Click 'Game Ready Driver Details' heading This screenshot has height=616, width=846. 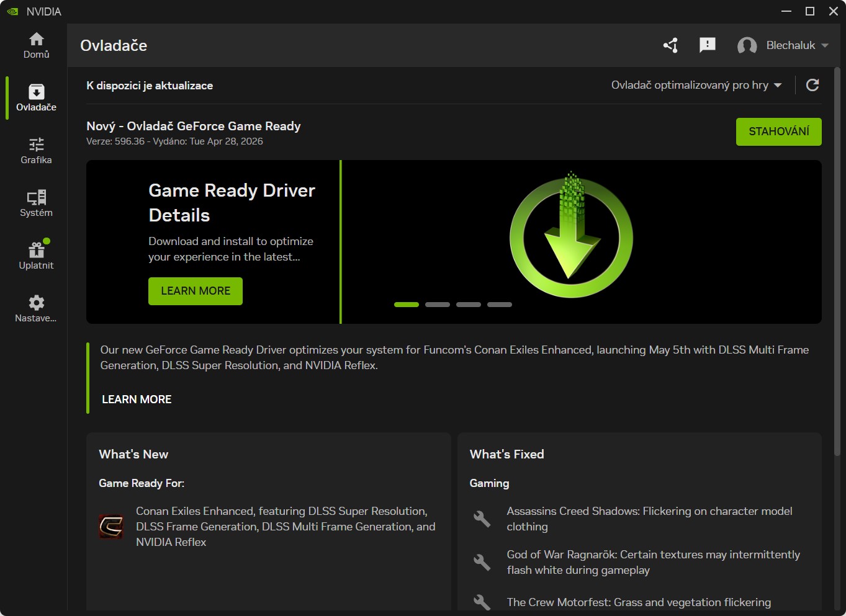(232, 203)
